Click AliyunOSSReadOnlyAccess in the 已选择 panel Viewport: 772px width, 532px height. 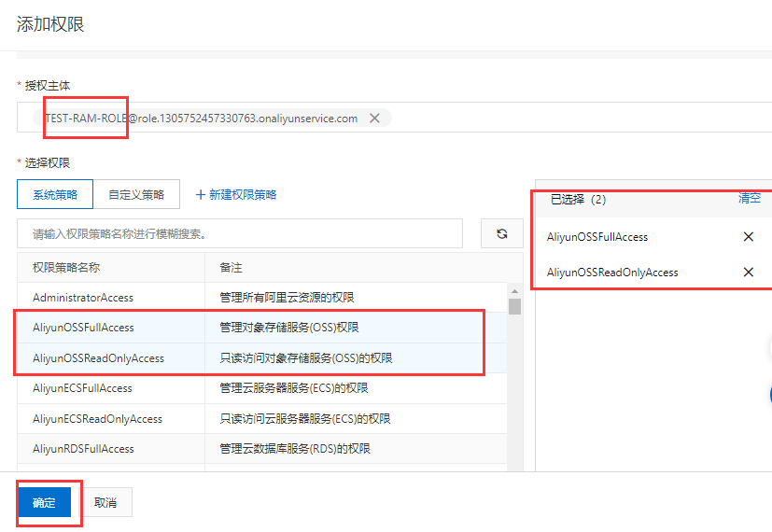tap(612, 273)
